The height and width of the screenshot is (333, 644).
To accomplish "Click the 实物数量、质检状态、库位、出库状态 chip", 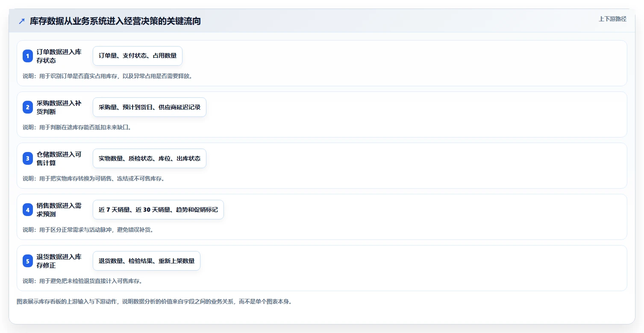I will click(150, 158).
